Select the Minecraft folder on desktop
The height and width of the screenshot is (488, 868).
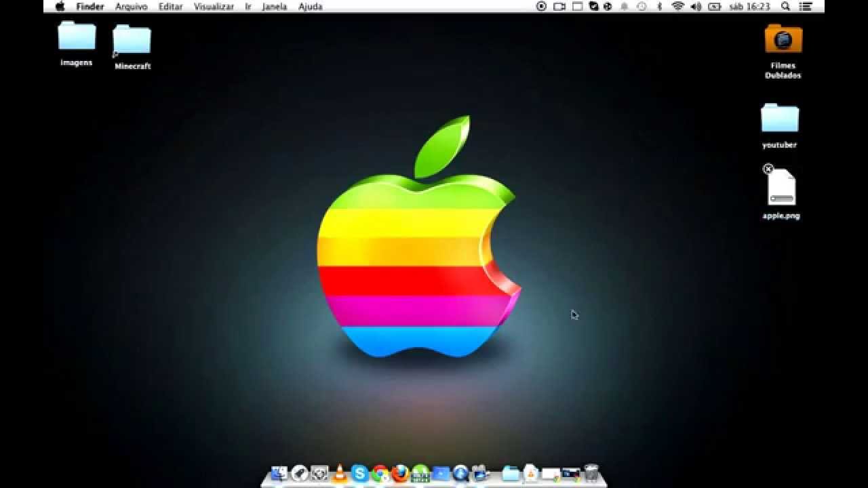pyautogui.click(x=132, y=39)
